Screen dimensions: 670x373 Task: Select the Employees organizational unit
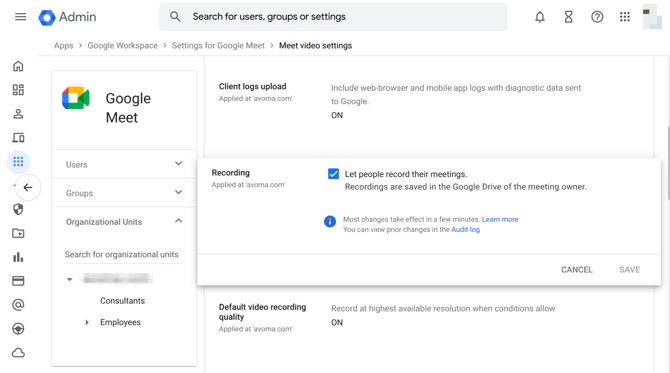pyautogui.click(x=120, y=322)
